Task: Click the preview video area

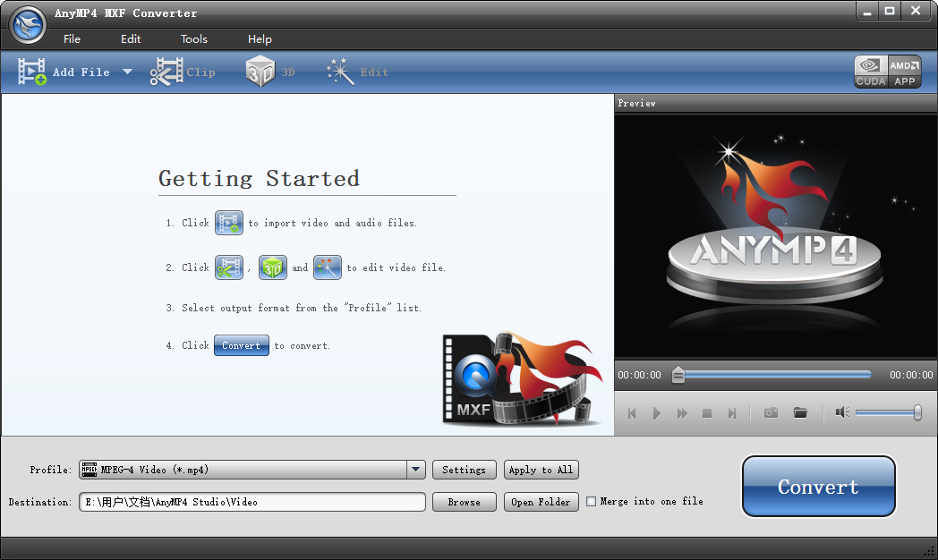Action: (x=775, y=237)
